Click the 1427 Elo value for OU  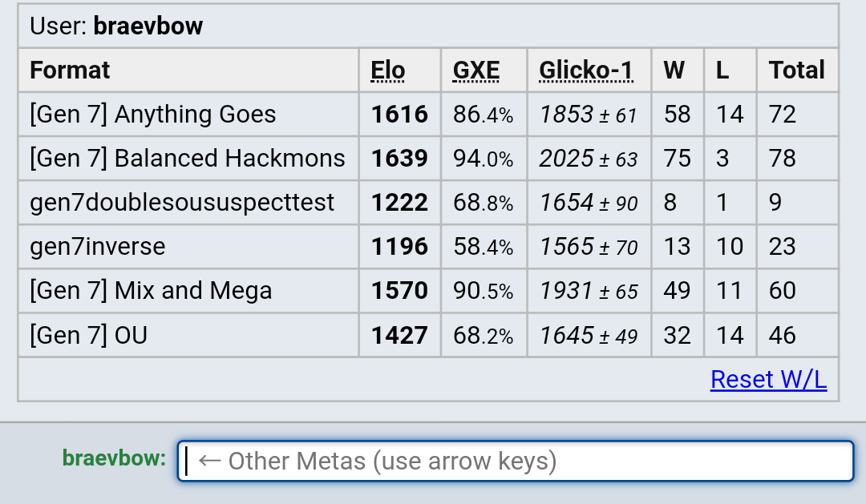coord(399,335)
